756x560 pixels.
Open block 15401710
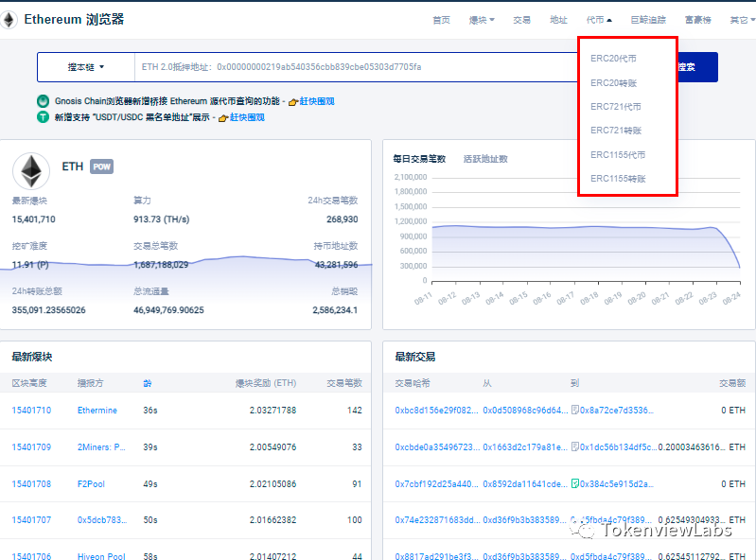(31, 411)
